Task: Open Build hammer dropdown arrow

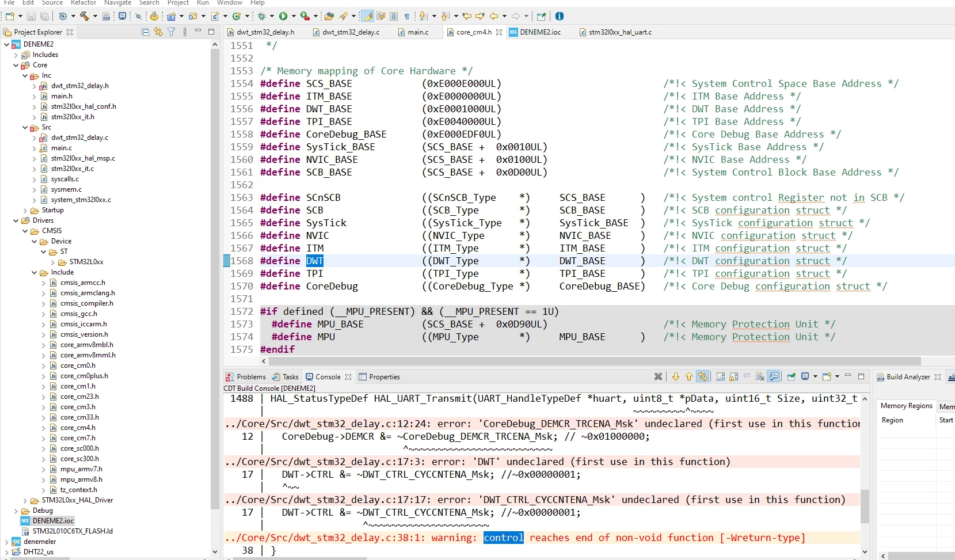Action: (95, 16)
